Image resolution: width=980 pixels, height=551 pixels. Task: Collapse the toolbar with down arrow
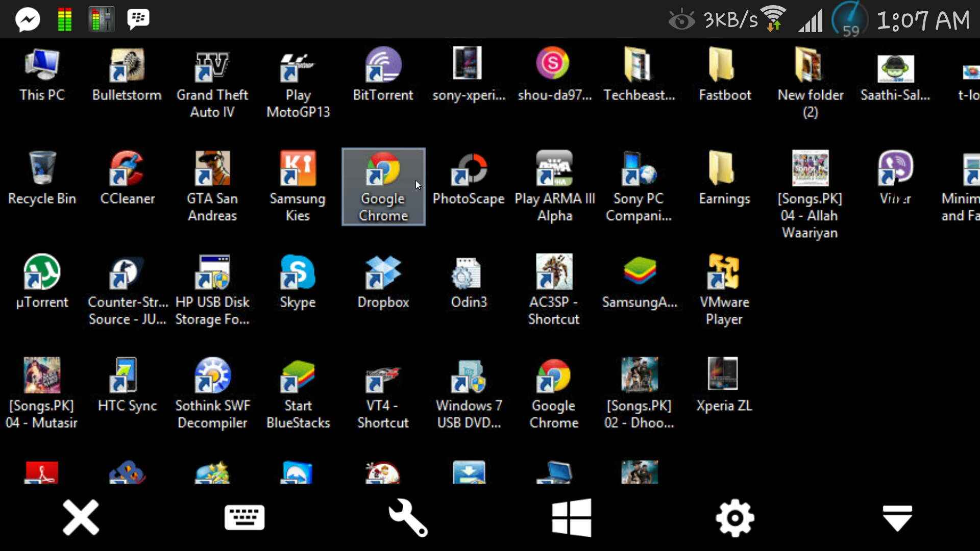point(897,517)
